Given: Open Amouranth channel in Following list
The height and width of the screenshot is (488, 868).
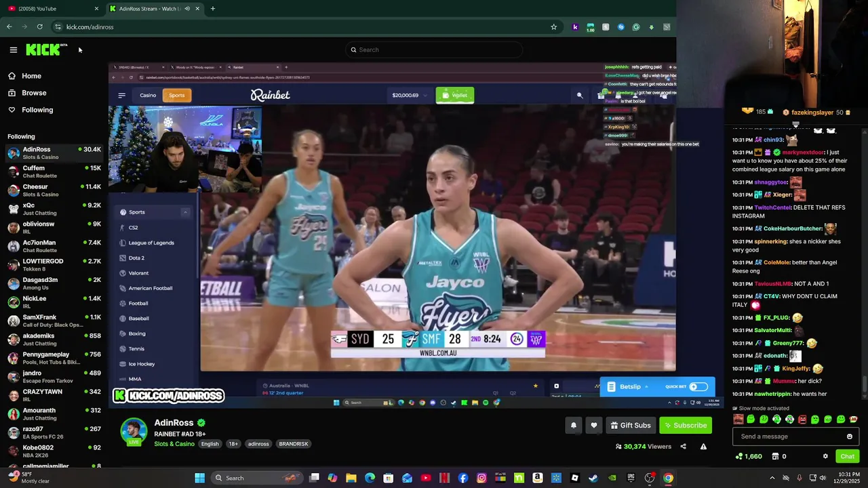Looking at the screenshot, I should pos(53,414).
